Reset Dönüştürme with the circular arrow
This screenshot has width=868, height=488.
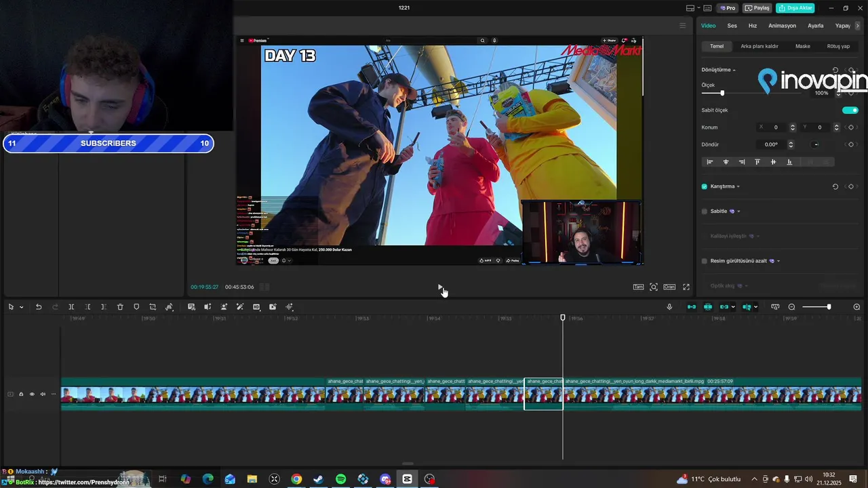tap(835, 70)
